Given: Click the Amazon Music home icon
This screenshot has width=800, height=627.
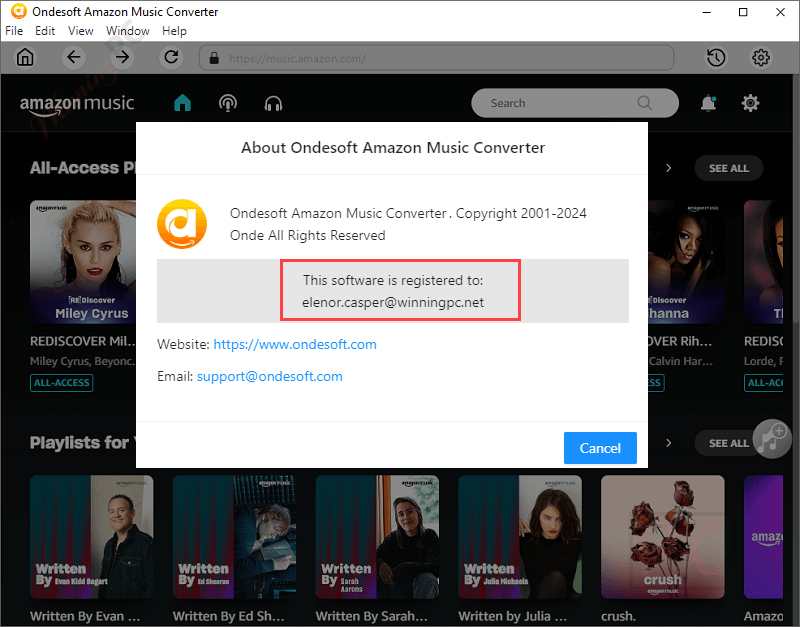Looking at the screenshot, I should pyautogui.click(x=182, y=103).
